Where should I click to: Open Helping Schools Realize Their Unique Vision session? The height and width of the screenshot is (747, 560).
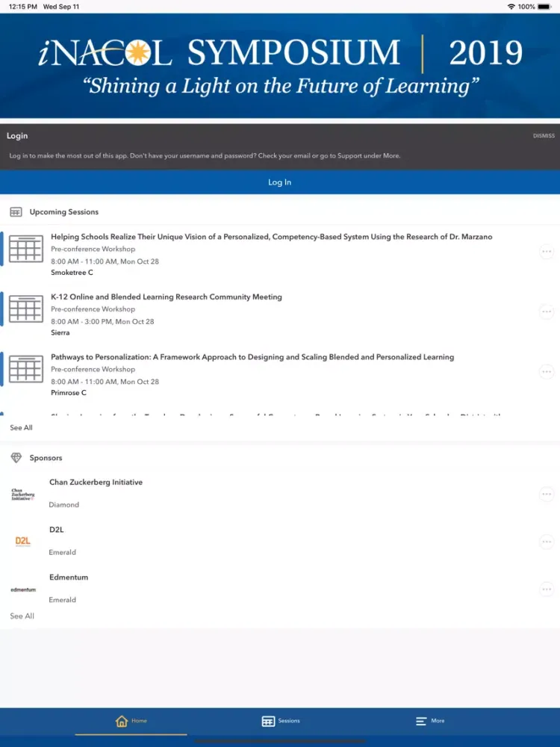272,237
